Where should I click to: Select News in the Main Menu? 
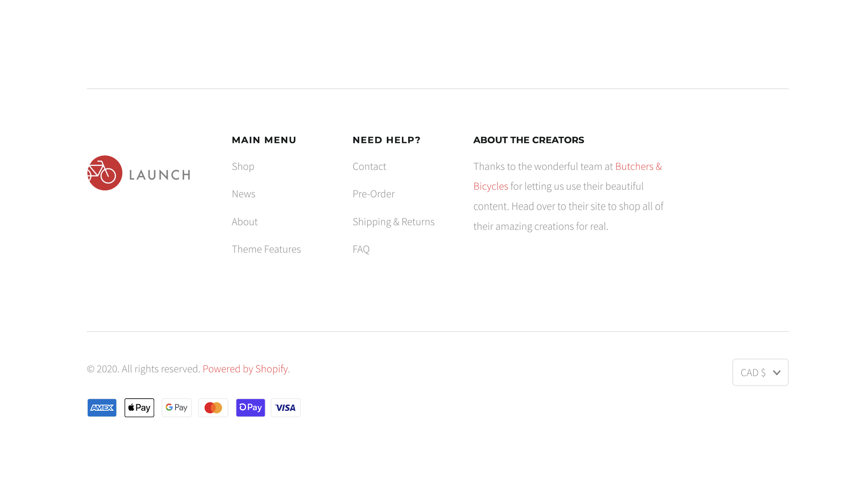tap(243, 194)
